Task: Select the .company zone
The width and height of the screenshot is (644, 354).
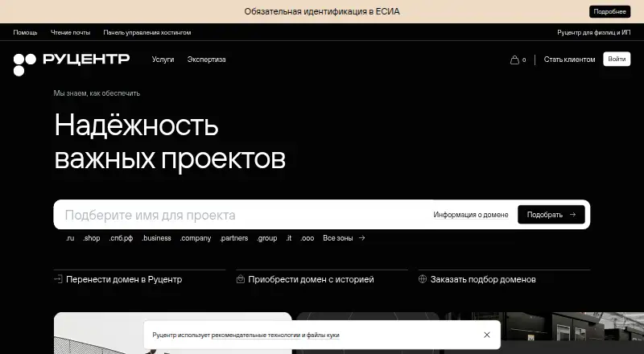Action: [x=195, y=238]
